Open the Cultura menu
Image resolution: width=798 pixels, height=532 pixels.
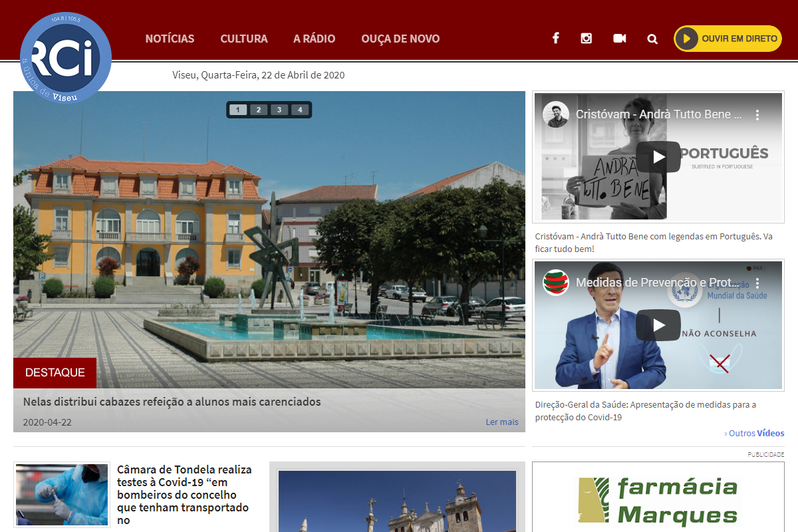tap(244, 39)
